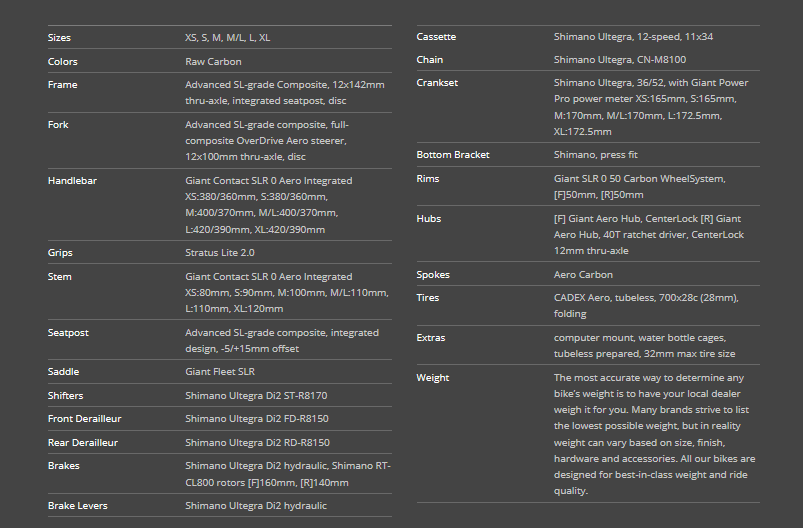Select the Raw Carbon color value
The width and height of the screenshot is (803, 528).
click(x=213, y=61)
